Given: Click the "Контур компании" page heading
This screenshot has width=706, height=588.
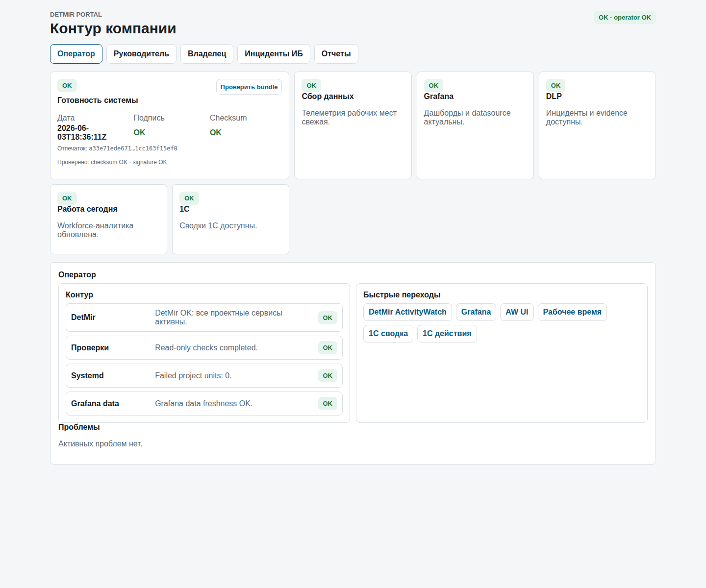Looking at the screenshot, I should [113, 28].
